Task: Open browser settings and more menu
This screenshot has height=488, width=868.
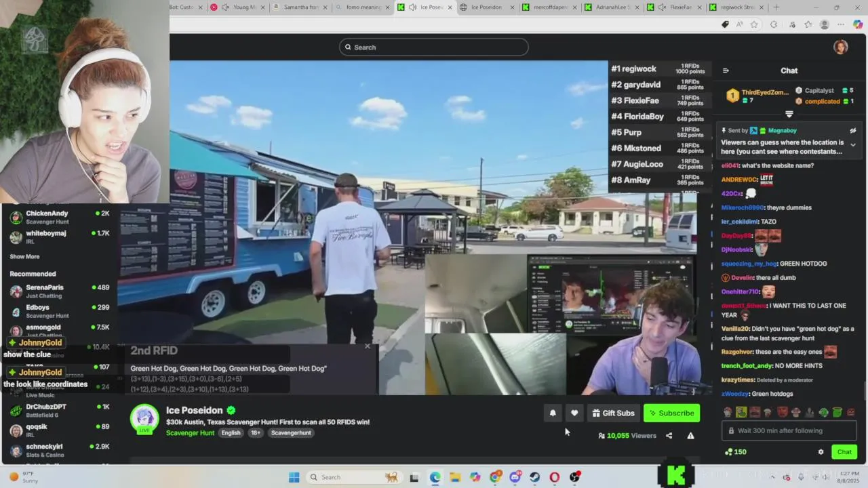Action: 841,24
